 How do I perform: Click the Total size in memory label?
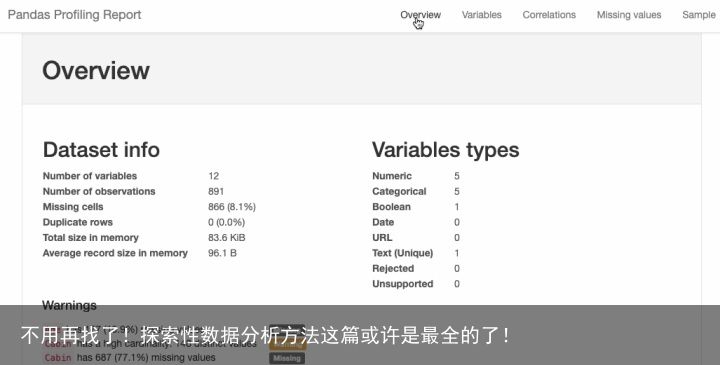point(90,238)
